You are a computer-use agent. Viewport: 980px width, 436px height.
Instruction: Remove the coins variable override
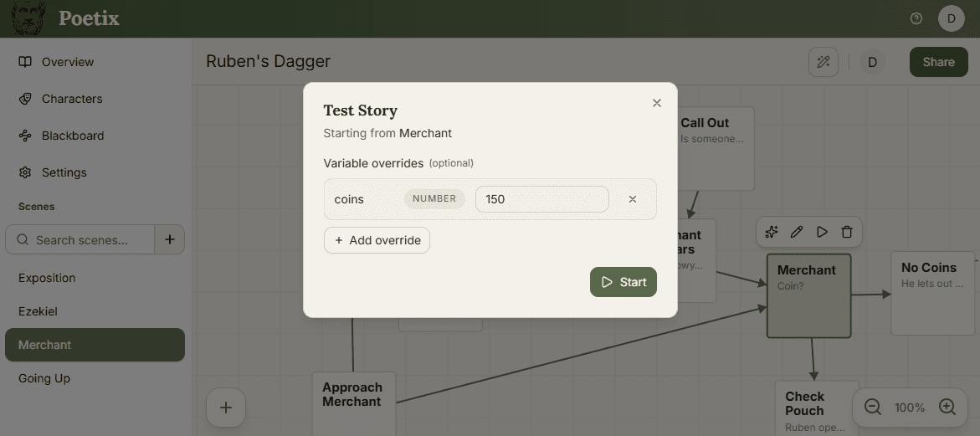[633, 199]
